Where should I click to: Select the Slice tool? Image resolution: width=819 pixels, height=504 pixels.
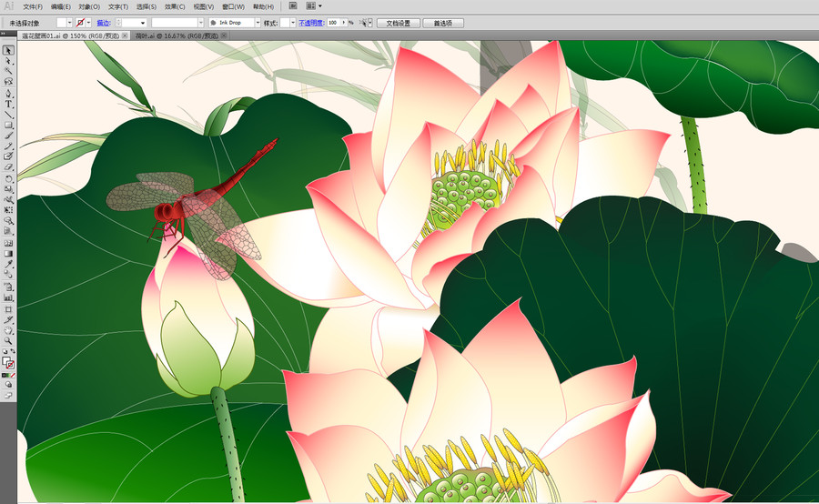click(x=8, y=319)
